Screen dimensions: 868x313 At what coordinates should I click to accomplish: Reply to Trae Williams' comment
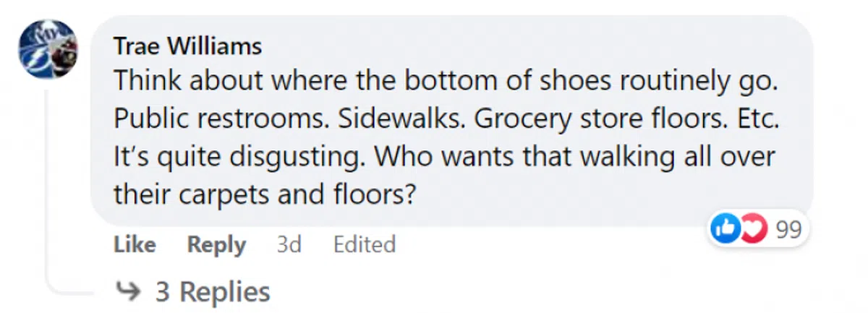pos(216,245)
